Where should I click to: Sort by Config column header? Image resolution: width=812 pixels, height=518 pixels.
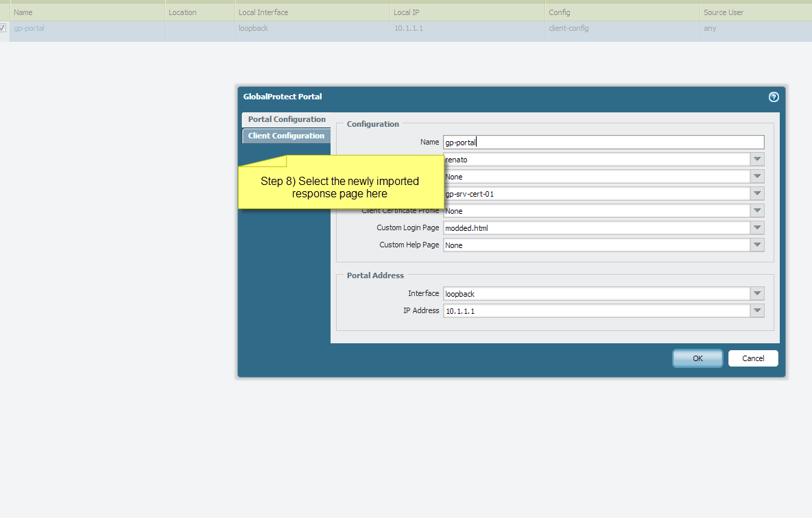point(622,12)
